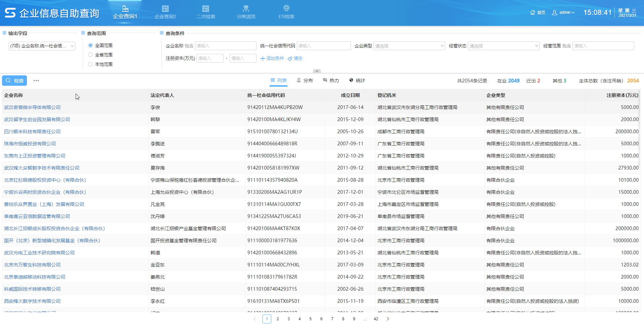Open the 二次检索 navigation icon
This screenshot has height=324, width=644.
click(206, 9)
